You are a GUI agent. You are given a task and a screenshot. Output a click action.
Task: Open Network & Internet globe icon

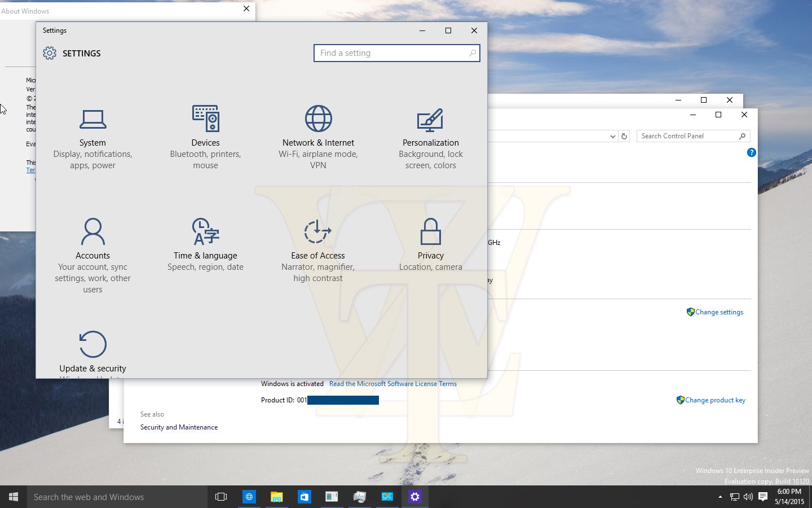coord(318,138)
